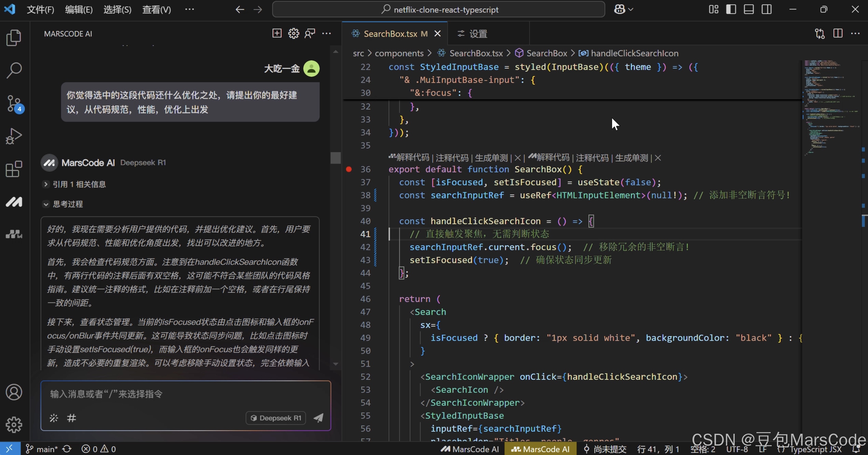Open MarsCode AI panel settings gear
868x455 pixels.
click(294, 33)
